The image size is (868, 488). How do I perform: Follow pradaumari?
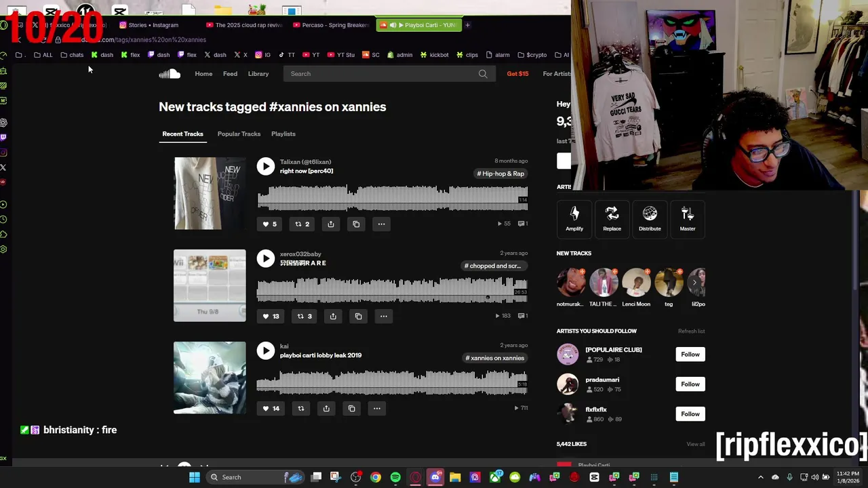[x=690, y=384]
